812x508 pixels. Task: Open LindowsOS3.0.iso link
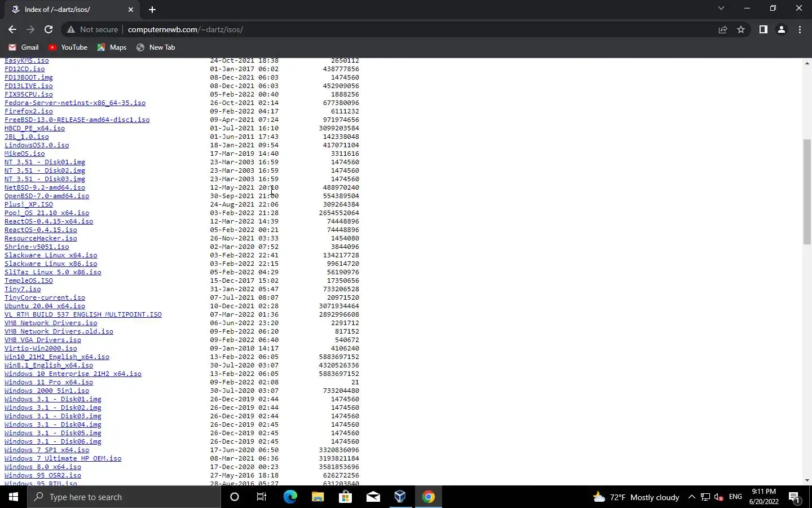[37, 145]
